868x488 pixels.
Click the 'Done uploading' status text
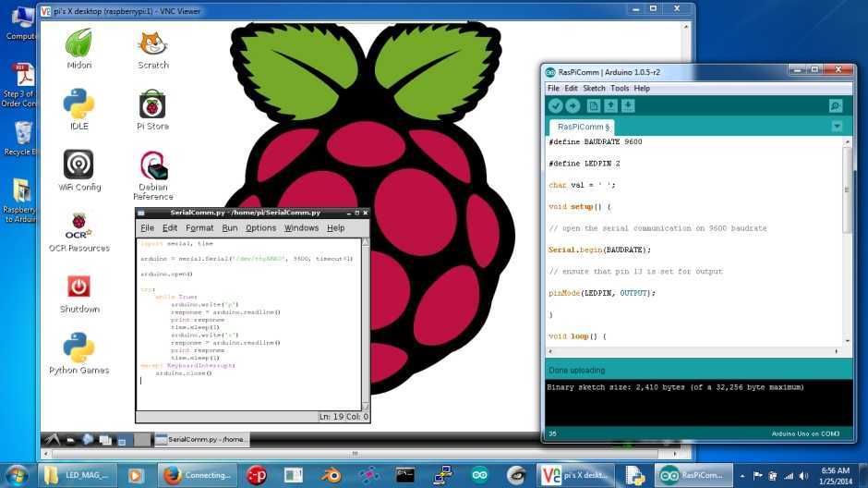coord(577,370)
